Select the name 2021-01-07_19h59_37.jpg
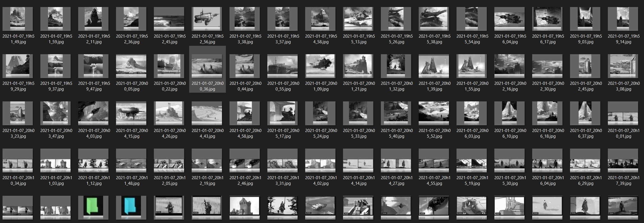The width and height of the screenshot is (644, 223). point(56,86)
